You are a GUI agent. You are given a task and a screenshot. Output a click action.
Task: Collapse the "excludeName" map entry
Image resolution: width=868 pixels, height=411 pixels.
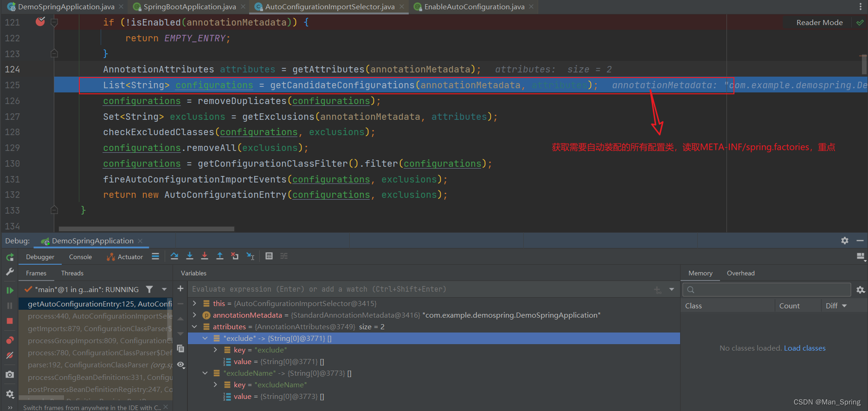pyautogui.click(x=205, y=373)
